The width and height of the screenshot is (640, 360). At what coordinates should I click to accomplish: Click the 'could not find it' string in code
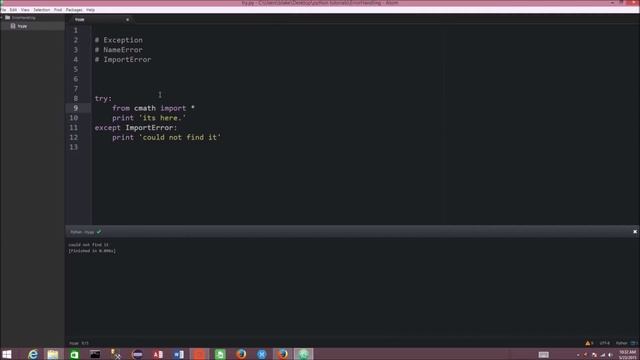coord(180,138)
